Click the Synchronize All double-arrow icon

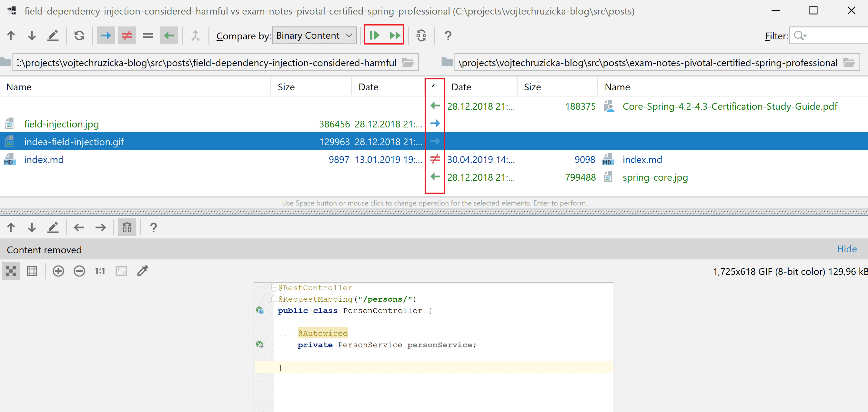point(395,35)
